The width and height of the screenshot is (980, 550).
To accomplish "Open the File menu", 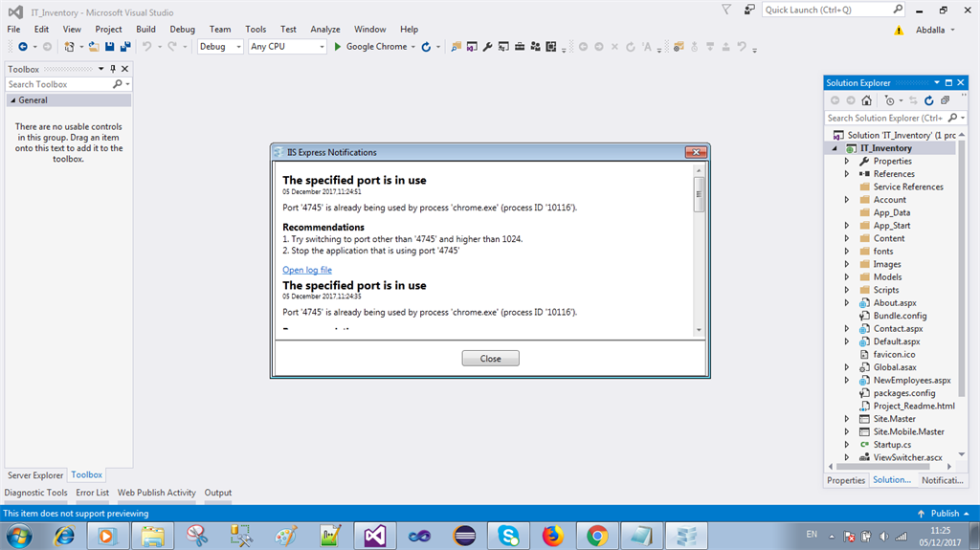I will pos(13,30).
